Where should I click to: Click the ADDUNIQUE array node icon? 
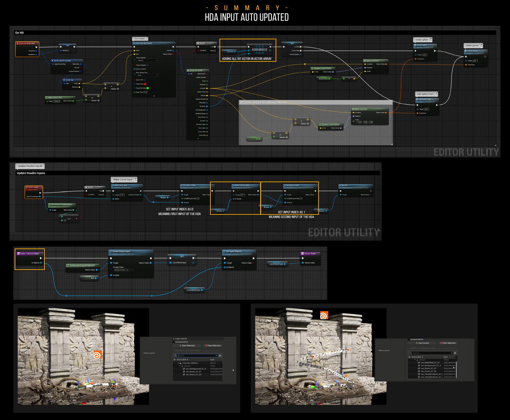click(x=260, y=49)
